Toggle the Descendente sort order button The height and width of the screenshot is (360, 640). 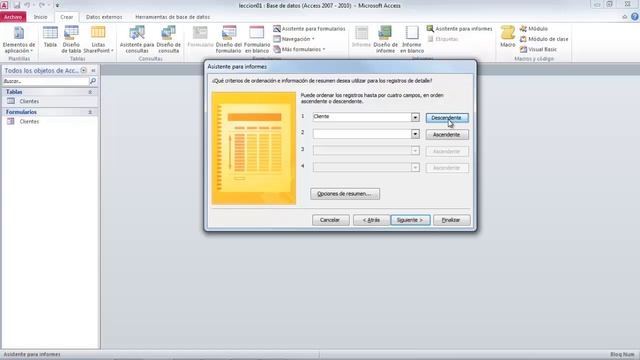tap(447, 118)
